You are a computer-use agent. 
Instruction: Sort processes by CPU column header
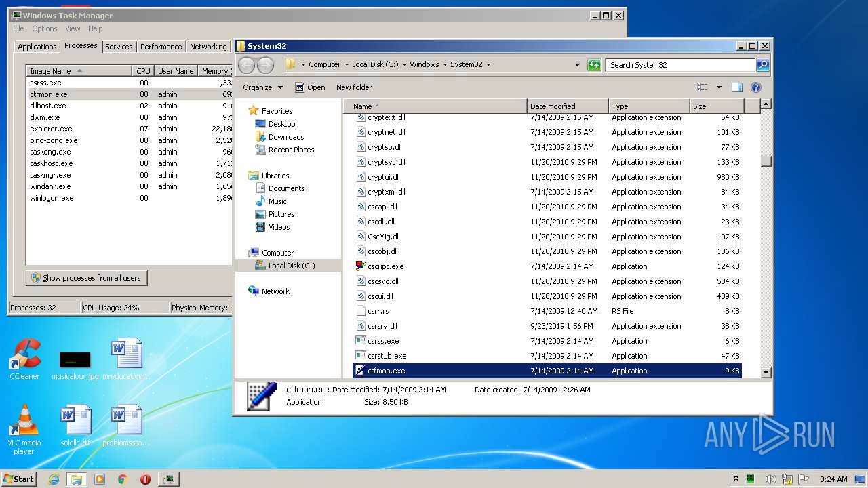pos(143,70)
